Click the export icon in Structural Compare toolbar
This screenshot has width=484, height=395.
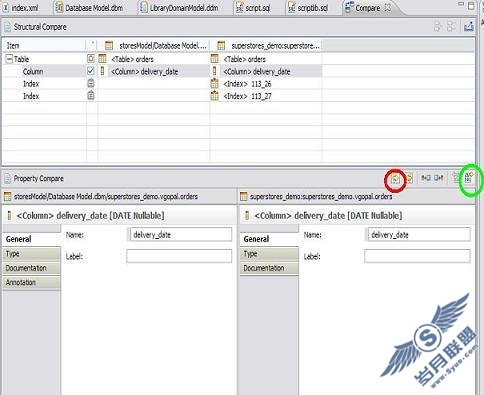click(469, 26)
